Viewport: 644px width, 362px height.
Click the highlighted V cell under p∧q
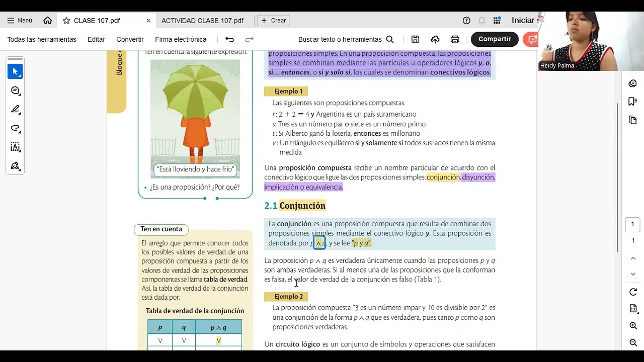(x=218, y=340)
